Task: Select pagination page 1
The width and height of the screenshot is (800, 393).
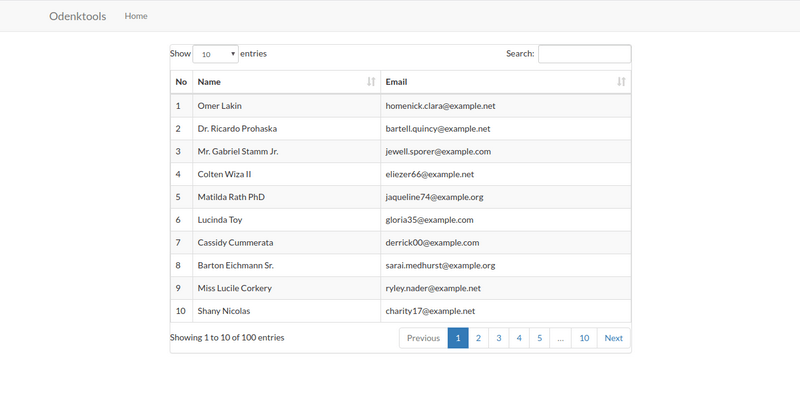Action: pos(458,338)
